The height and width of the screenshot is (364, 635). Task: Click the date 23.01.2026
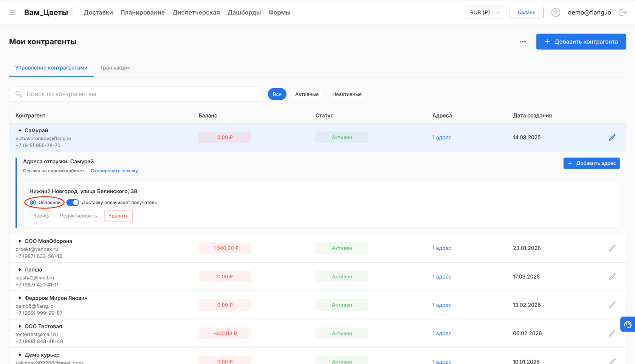pos(527,248)
